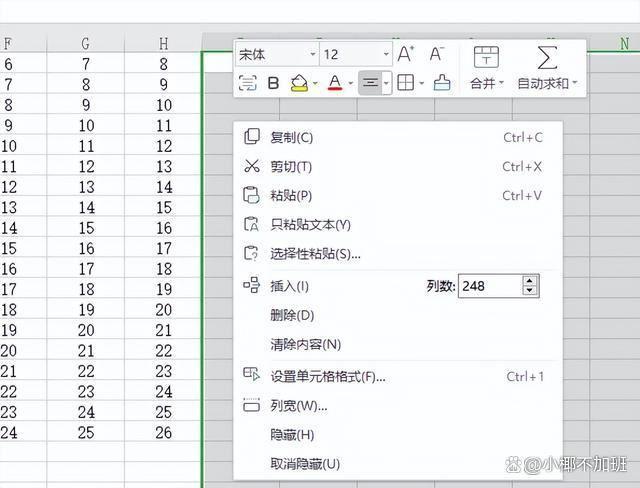
Task: Toggle bold formatting in mini toolbar
Action: click(x=273, y=83)
